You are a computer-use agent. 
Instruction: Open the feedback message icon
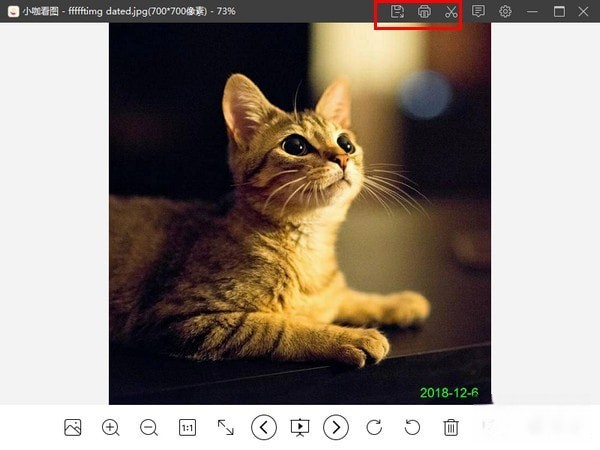click(478, 11)
